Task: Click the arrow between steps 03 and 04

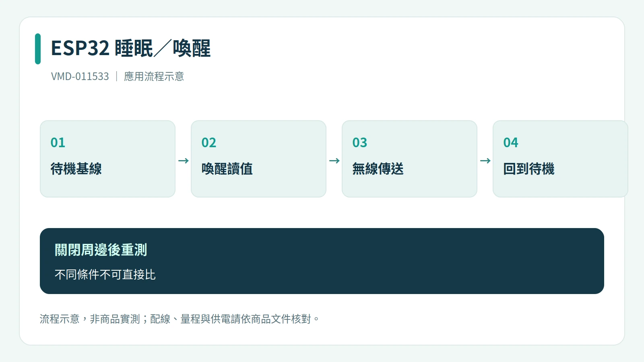Action: (x=485, y=161)
